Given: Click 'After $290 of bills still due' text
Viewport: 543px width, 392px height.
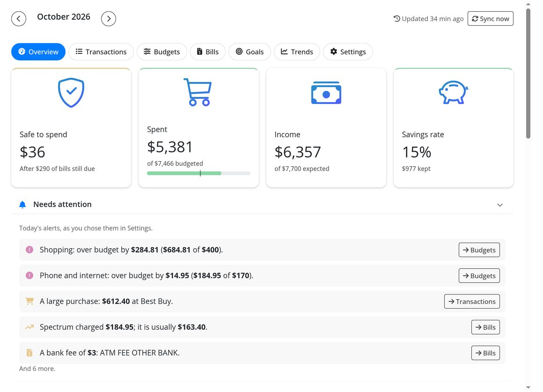Looking at the screenshot, I should coord(57,169).
